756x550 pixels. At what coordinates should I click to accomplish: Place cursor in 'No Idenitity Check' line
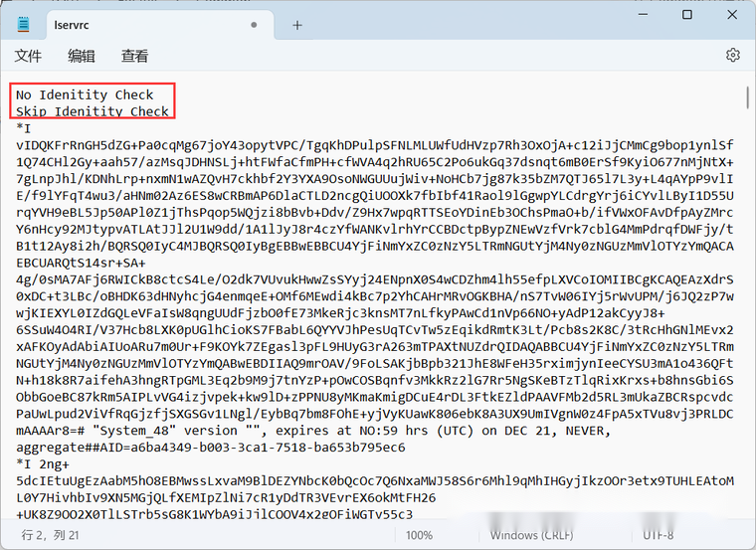click(x=85, y=95)
